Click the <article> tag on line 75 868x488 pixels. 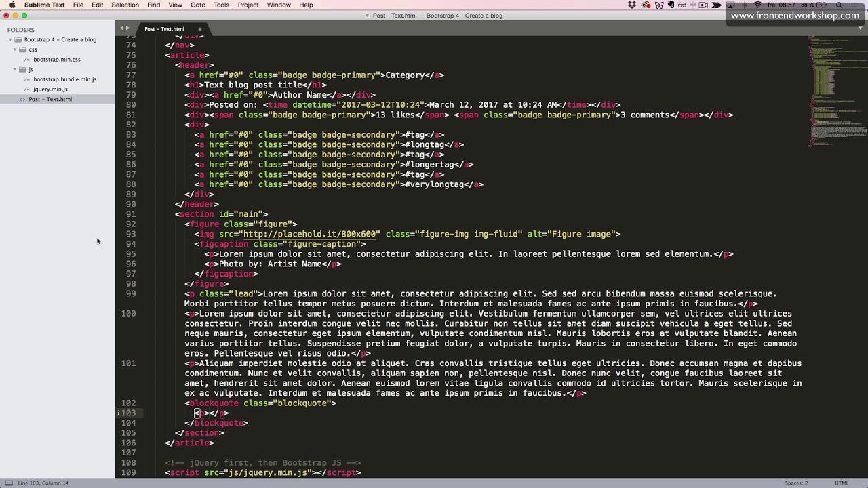tap(187, 55)
